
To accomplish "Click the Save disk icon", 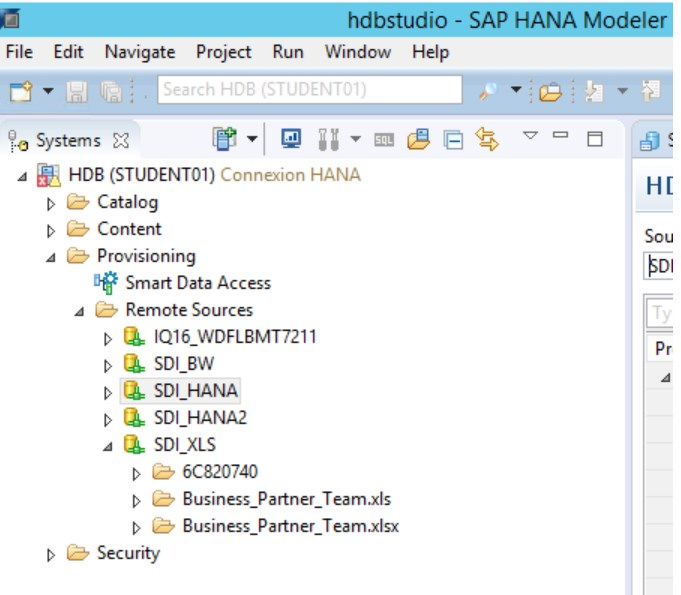I will coord(77,92).
